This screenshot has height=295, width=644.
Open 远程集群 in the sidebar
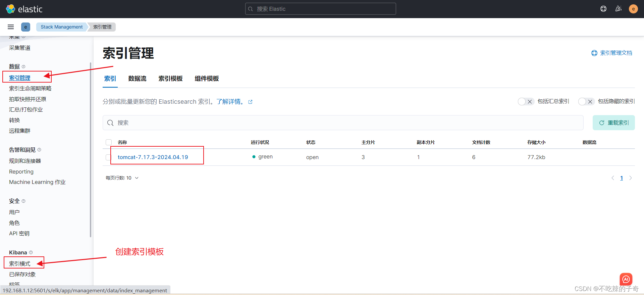[x=20, y=131]
